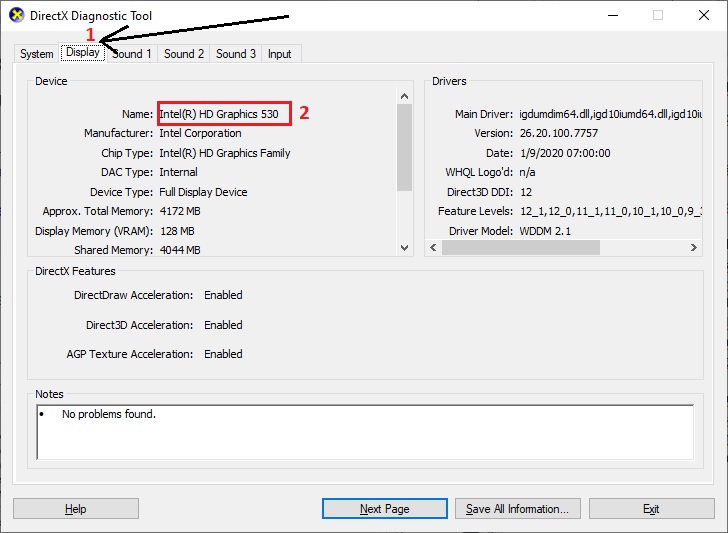Image resolution: width=728 pixels, height=533 pixels.
Task: Click Save All Information button
Action: pyautogui.click(x=517, y=509)
